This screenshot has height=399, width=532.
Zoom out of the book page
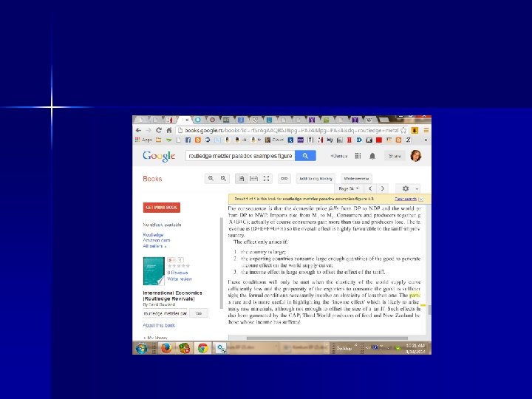point(223,179)
